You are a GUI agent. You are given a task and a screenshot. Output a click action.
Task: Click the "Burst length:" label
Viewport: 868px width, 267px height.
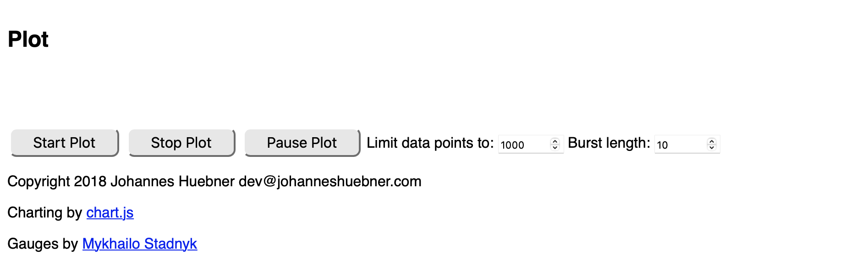[x=609, y=143]
